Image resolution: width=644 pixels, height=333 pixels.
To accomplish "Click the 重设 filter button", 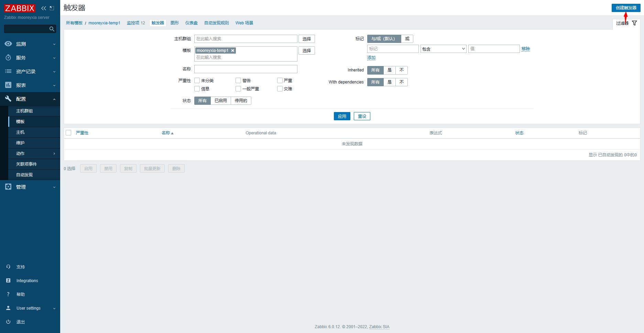I will (362, 116).
